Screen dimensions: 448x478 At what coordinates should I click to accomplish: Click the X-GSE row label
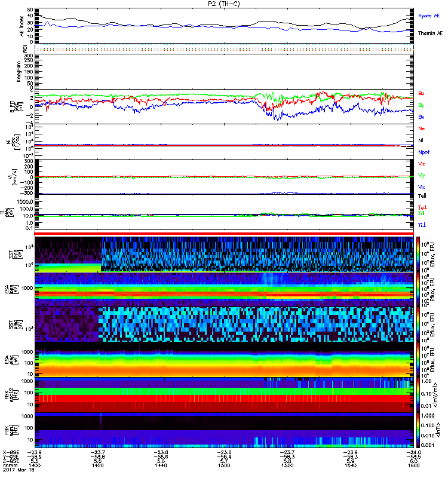click(x=11, y=452)
